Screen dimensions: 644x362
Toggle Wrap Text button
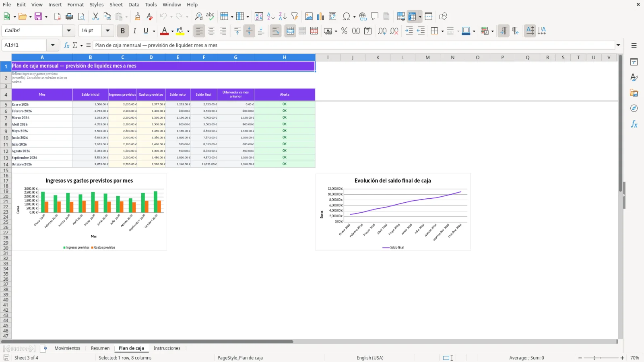pyautogui.click(x=276, y=31)
